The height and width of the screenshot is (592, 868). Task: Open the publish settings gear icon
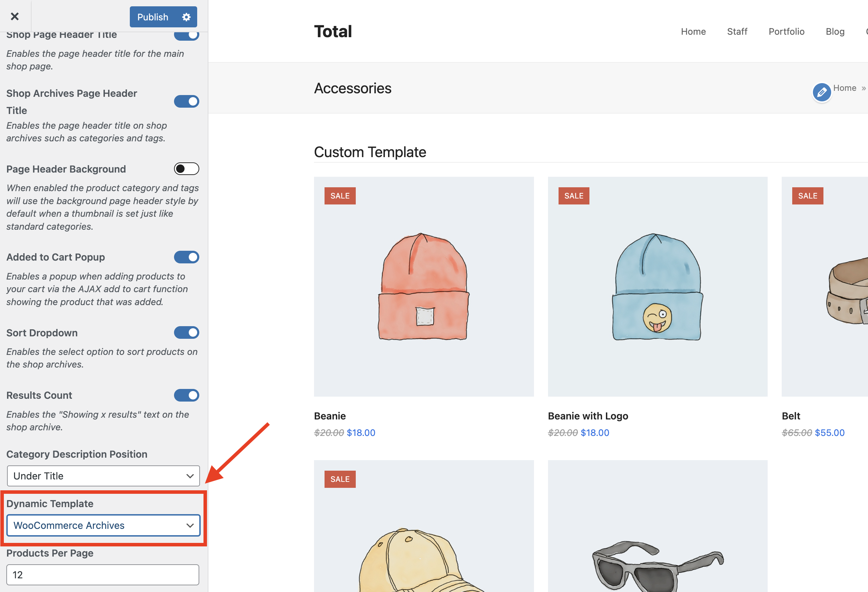(x=186, y=17)
